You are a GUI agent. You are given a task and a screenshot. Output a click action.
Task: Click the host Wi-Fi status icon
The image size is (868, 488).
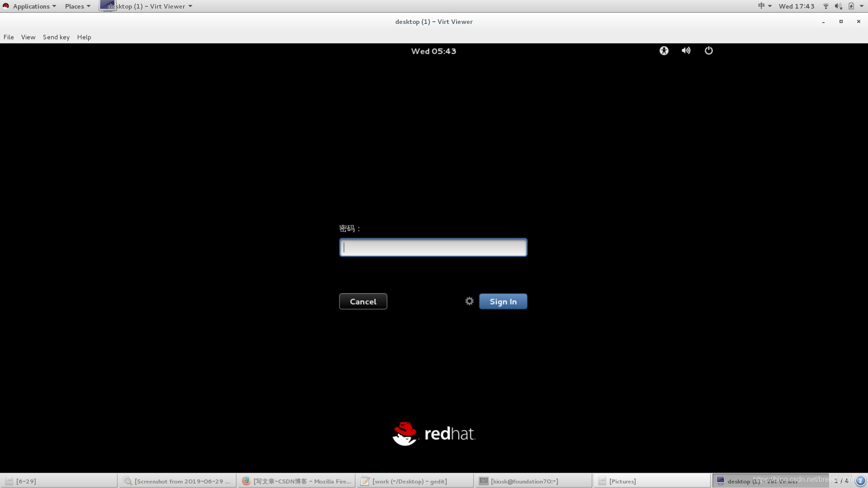click(826, 6)
